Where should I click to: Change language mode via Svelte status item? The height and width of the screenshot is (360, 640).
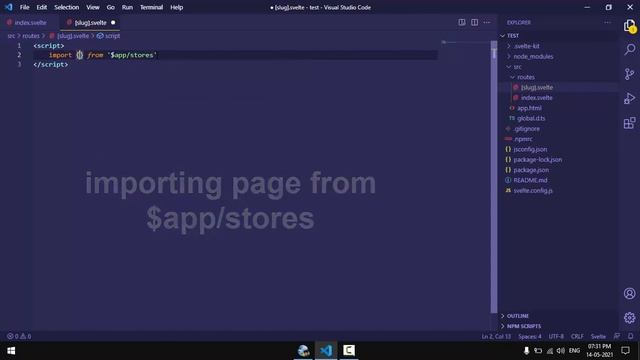click(598, 336)
